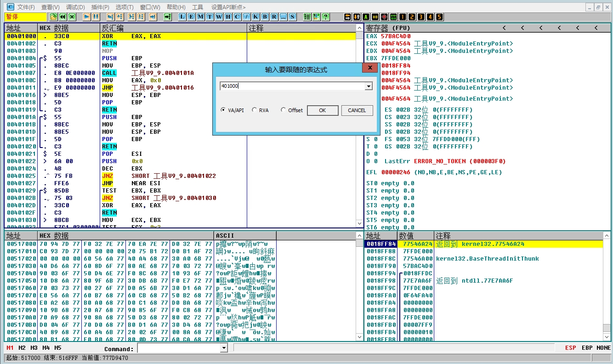Click the CANCEL button in the dialog
Viewport: 613px width, 364px height.
pyautogui.click(x=357, y=110)
